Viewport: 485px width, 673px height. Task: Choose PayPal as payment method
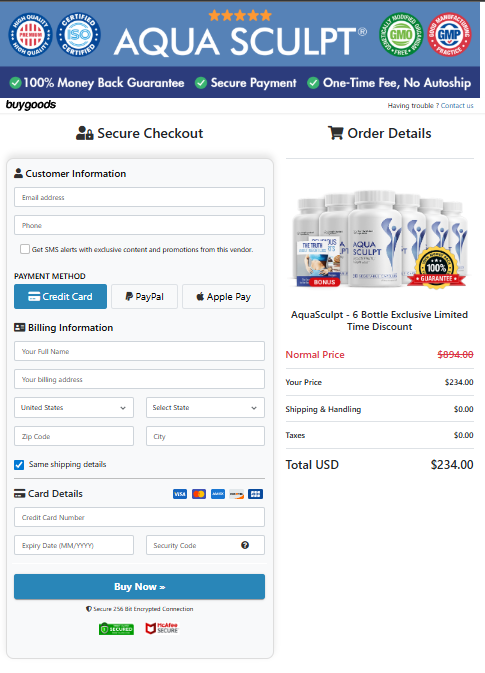tap(144, 297)
